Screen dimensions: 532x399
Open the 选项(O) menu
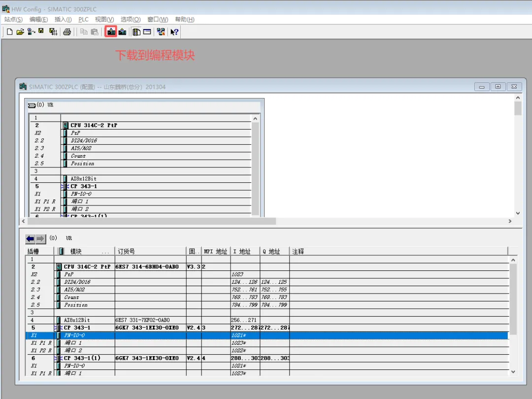pyautogui.click(x=131, y=19)
